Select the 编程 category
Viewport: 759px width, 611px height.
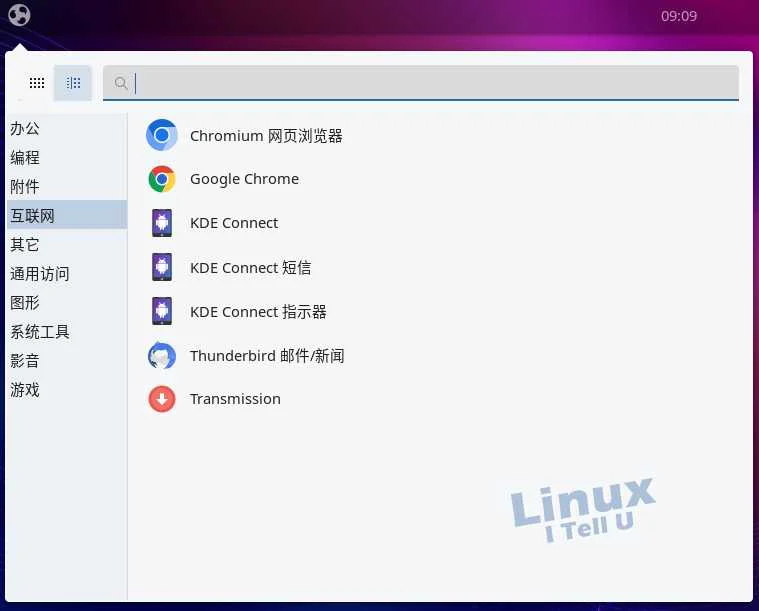67,157
